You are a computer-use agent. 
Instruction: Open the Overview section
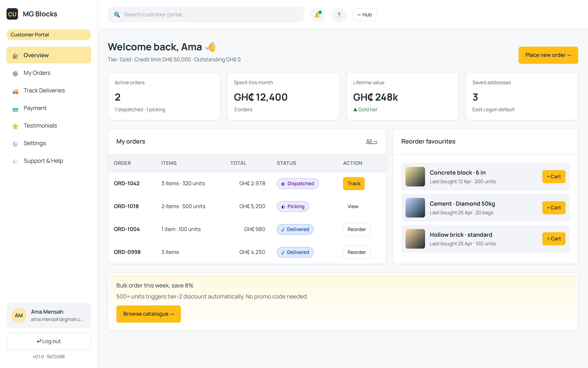tap(49, 55)
